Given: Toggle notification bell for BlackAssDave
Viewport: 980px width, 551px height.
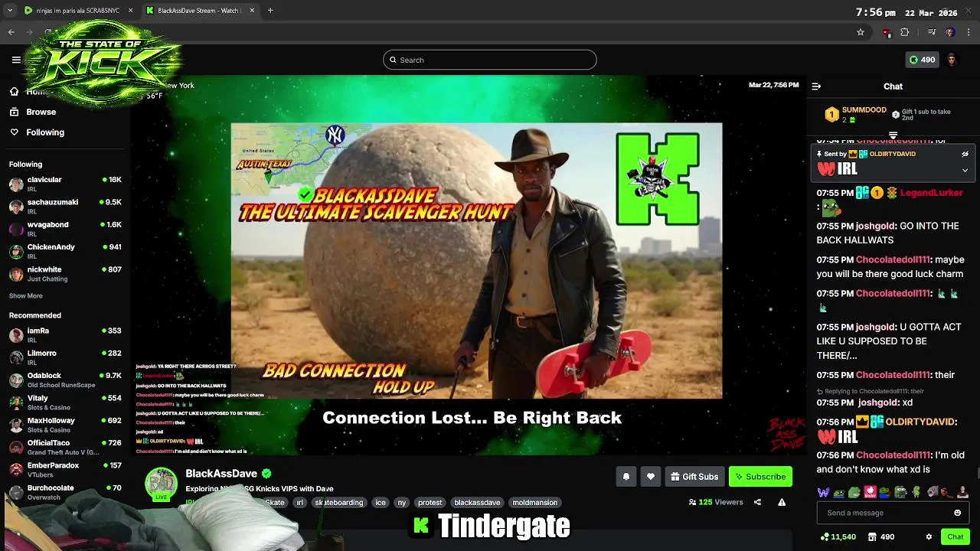Looking at the screenshot, I should point(626,477).
